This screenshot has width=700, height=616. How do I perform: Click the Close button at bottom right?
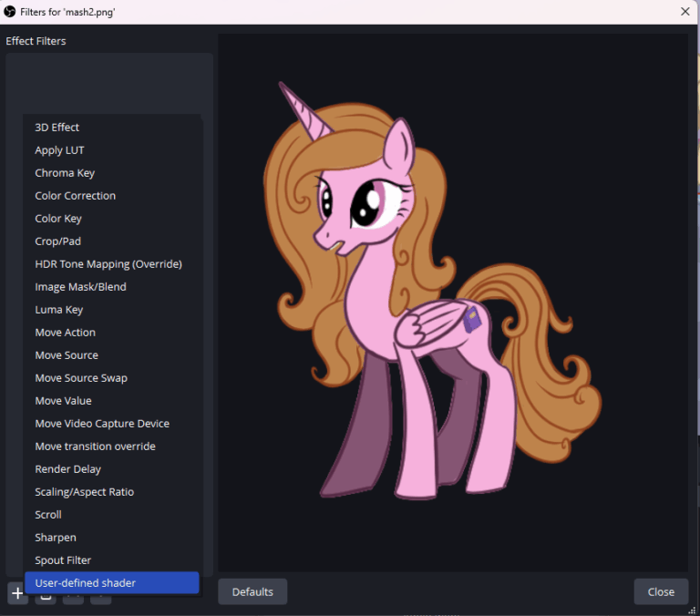pyautogui.click(x=661, y=591)
